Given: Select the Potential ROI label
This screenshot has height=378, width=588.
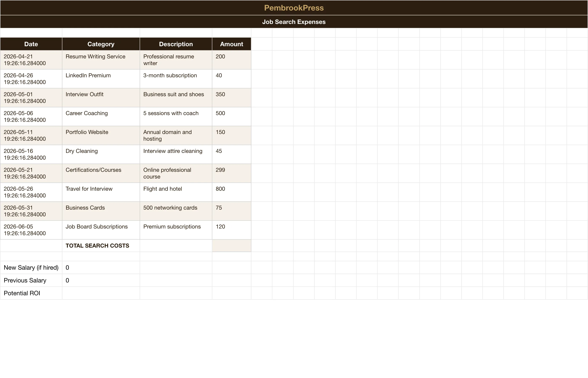Looking at the screenshot, I should (x=31, y=293).
